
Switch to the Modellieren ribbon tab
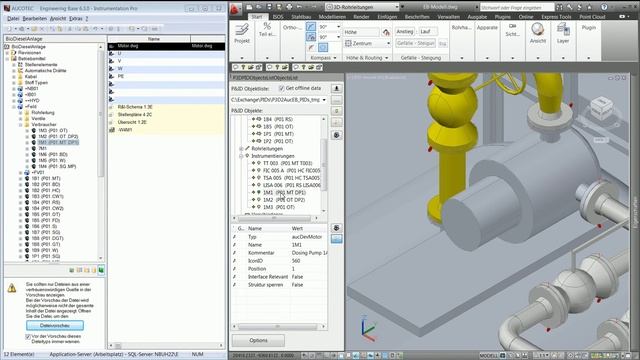[x=332, y=17]
